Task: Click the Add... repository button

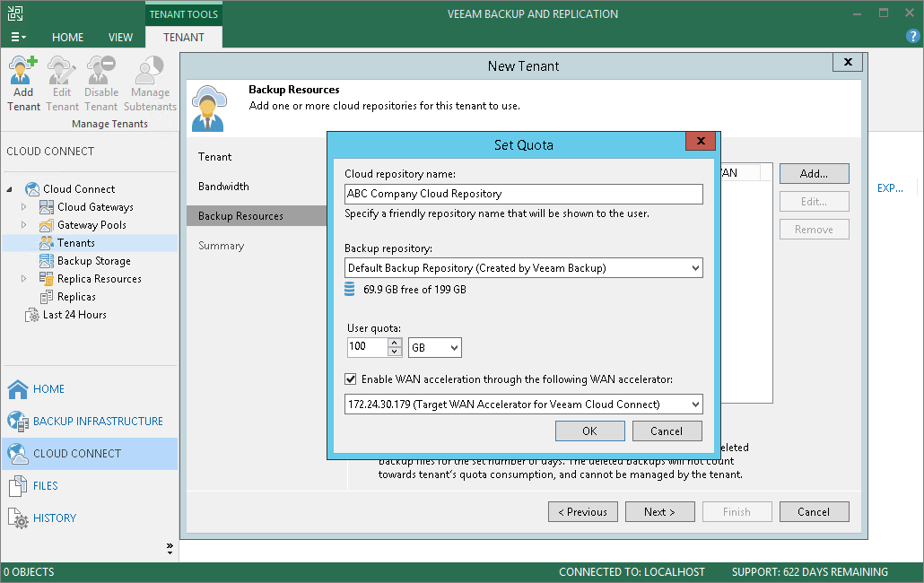Action: click(x=814, y=174)
